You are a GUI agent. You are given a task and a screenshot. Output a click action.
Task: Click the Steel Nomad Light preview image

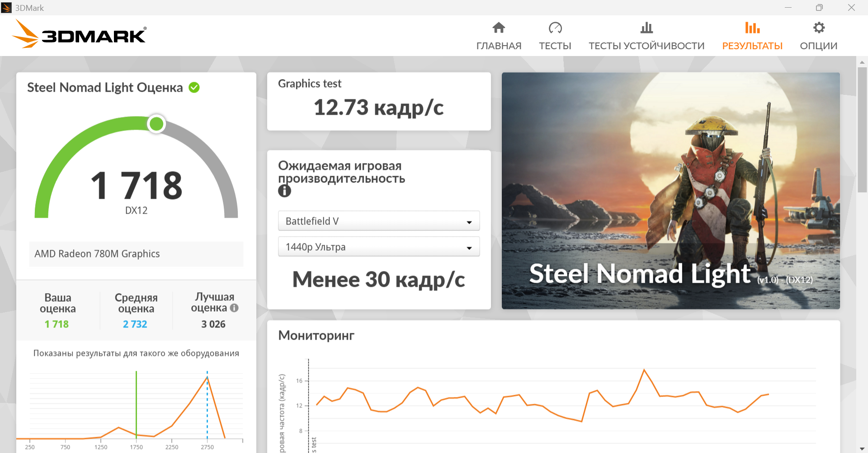click(671, 191)
